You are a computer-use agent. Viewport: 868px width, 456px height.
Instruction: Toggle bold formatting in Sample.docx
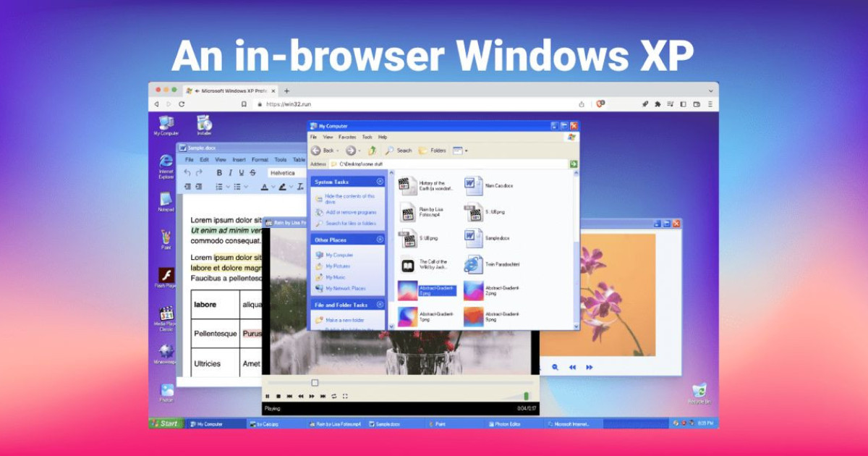[220, 173]
